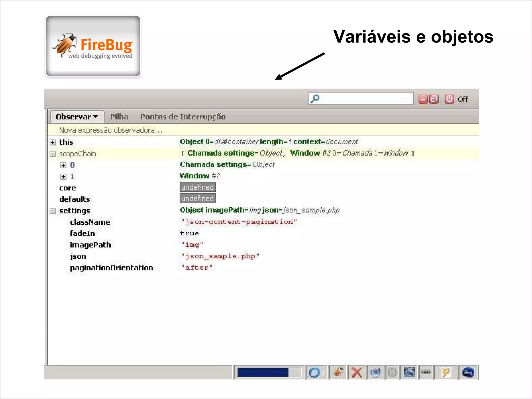Click the blue swirl icon in status bar
Viewport: 532px width, 399px height.
[x=315, y=373]
